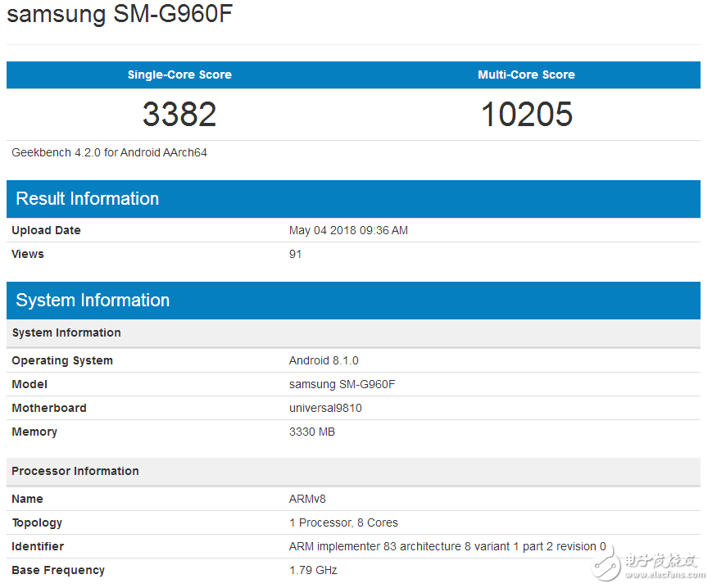Click the Operating System value Android 8.1.0
This screenshot has height=588, width=712.
[324, 360]
